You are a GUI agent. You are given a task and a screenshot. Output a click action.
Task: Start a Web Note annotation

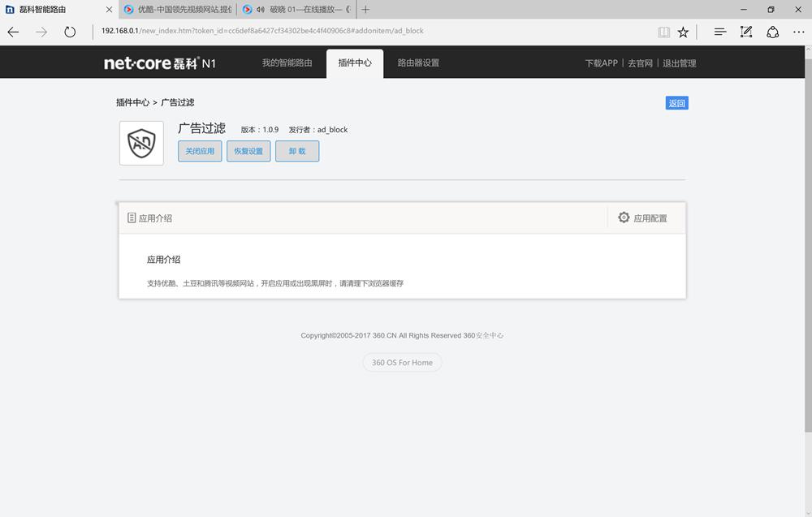745,32
